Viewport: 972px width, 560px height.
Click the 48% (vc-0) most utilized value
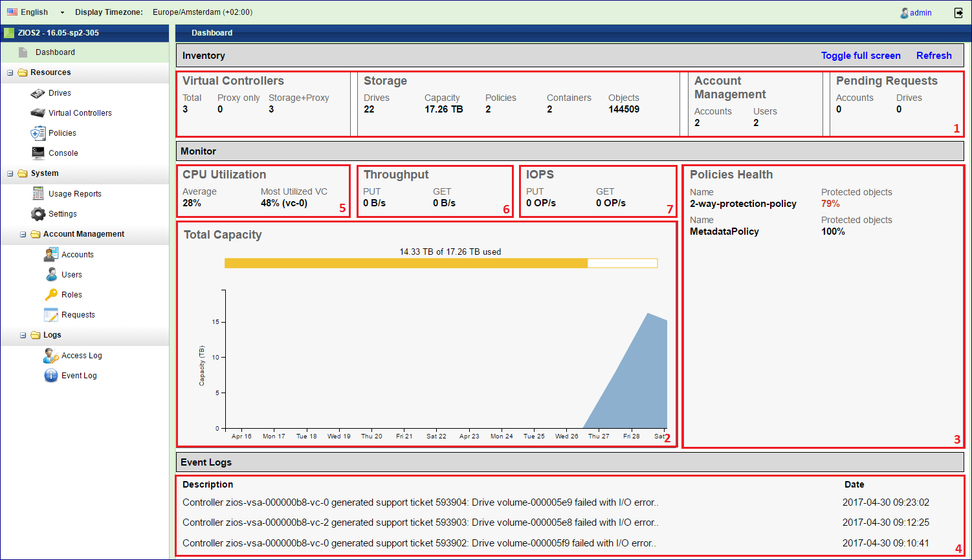(284, 203)
